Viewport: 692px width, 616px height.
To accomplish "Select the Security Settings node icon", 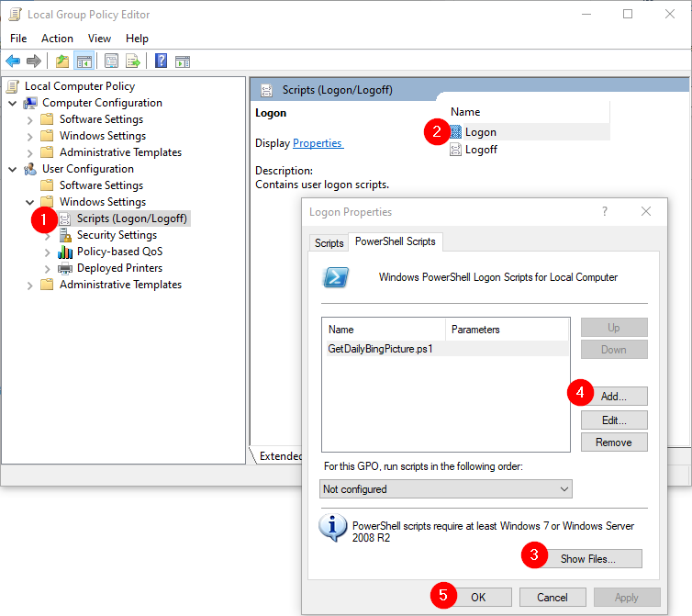I will pyautogui.click(x=65, y=235).
